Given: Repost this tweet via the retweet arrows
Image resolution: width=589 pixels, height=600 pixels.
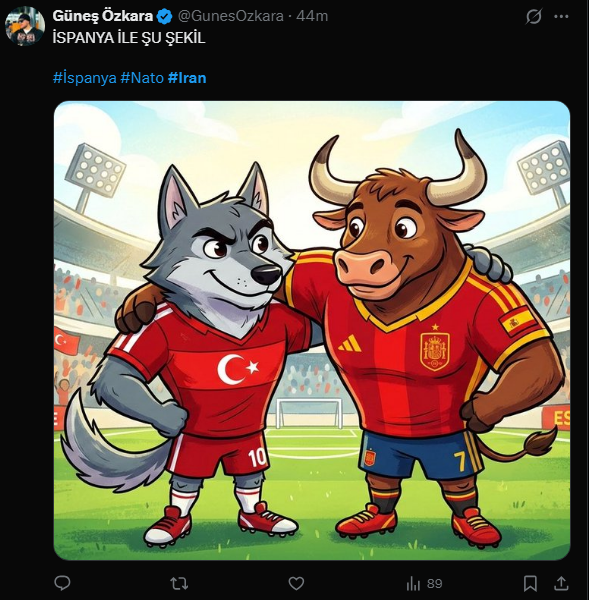Looking at the screenshot, I should point(179,584).
